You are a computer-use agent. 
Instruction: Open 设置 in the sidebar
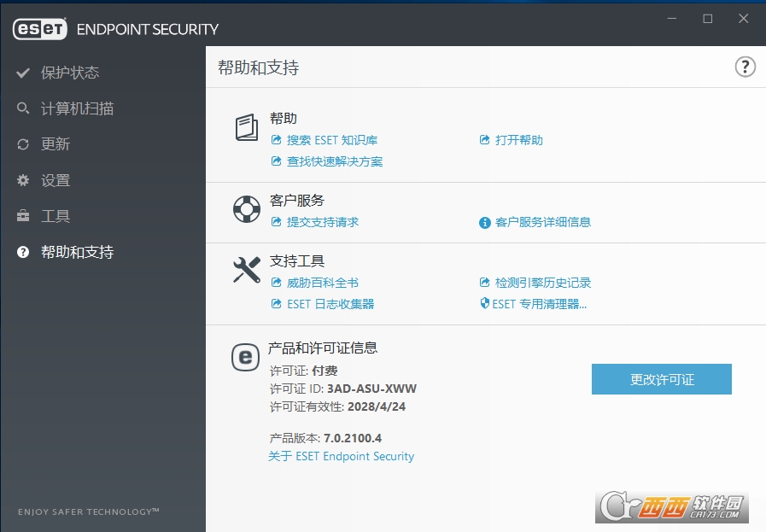click(56, 180)
